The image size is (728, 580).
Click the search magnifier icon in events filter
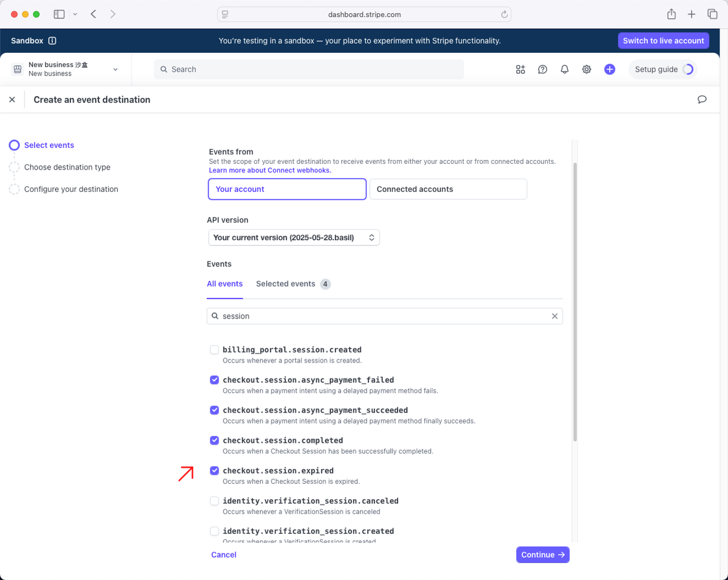click(x=215, y=316)
